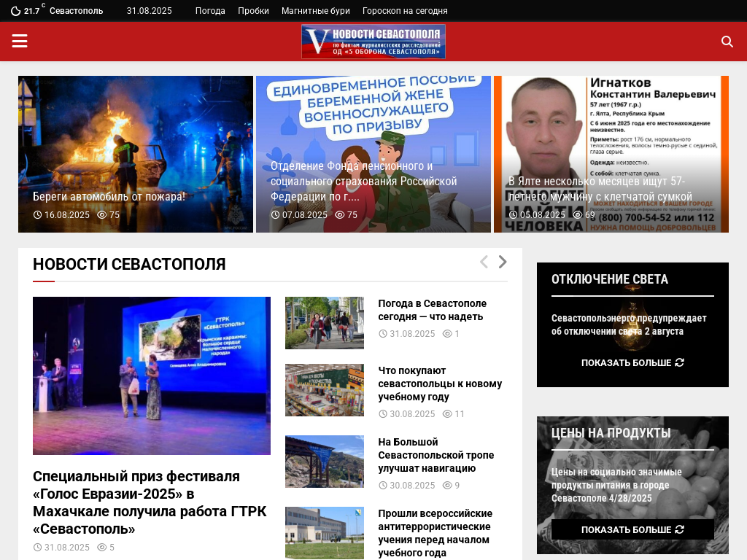Click refresh icon in Цены на продукты widget
Screen dimensions: 747x560
tap(680, 529)
